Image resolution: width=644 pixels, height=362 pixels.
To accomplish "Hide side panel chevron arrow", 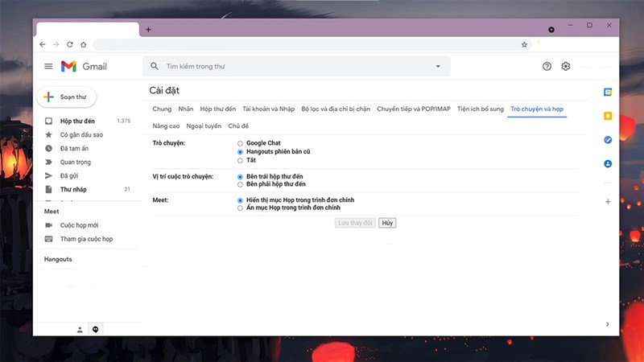I will pyautogui.click(x=608, y=324).
